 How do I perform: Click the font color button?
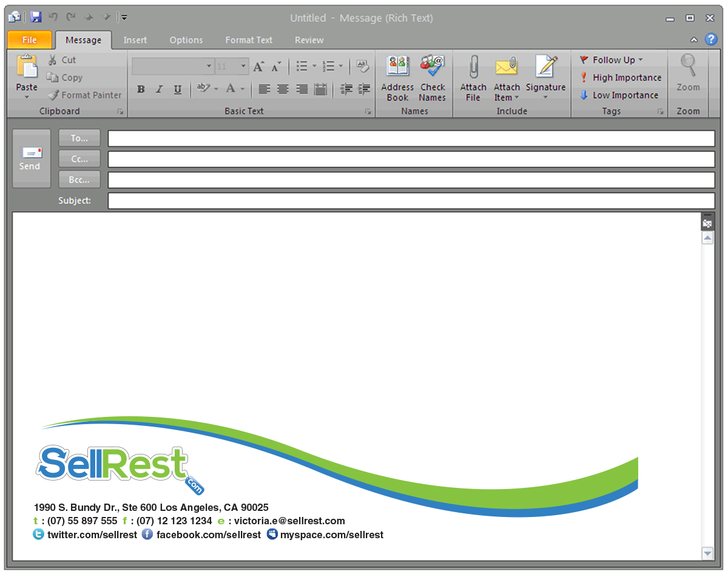click(231, 89)
